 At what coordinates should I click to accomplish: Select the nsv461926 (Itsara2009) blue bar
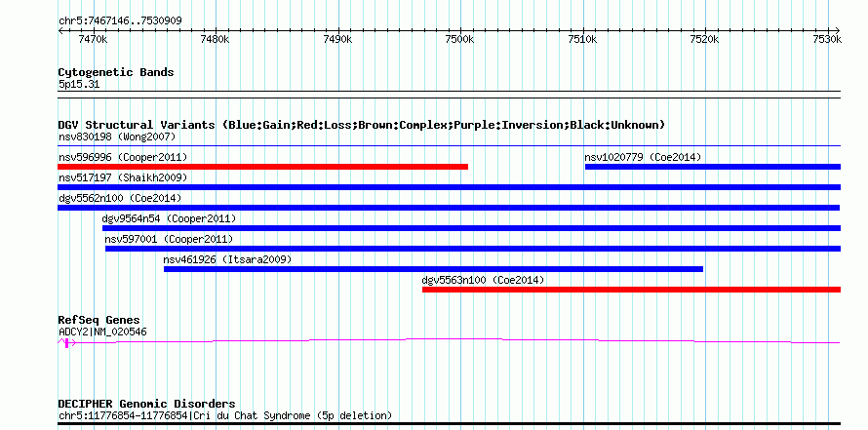pos(433,269)
